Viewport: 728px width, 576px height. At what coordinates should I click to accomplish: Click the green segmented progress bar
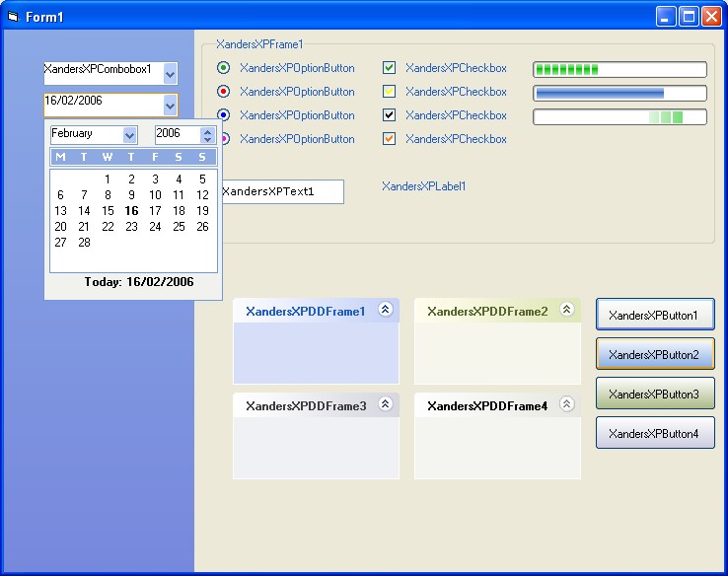pos(619,69)
